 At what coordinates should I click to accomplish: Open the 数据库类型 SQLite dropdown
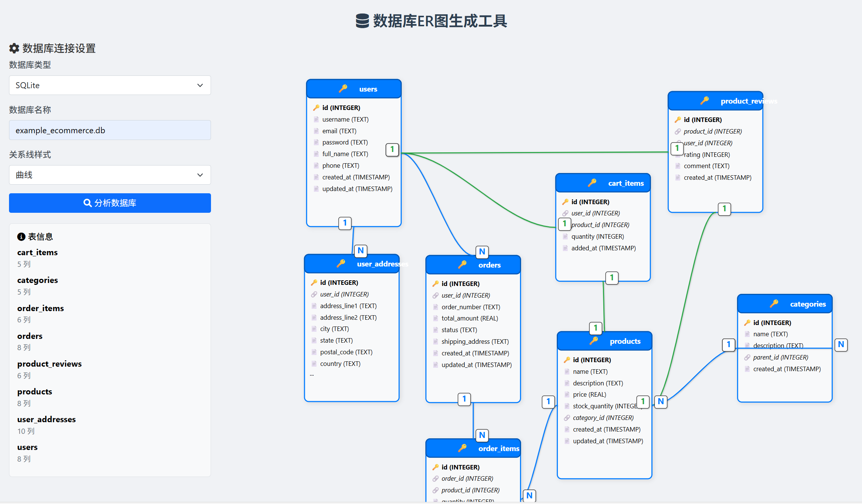tap(110, 85)
